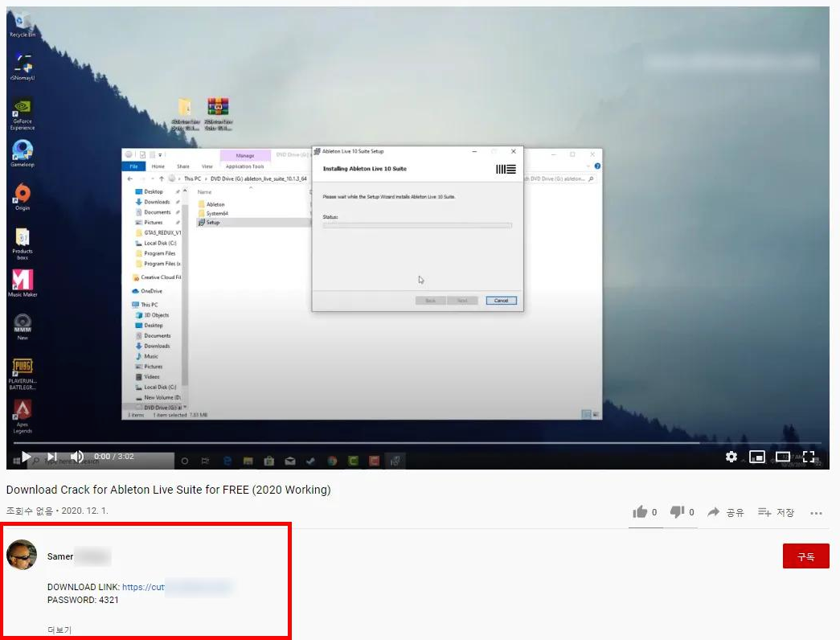Open the player settings gear
Image resolution: width=840 pixels, height=640 pixels.
(731, 457)
